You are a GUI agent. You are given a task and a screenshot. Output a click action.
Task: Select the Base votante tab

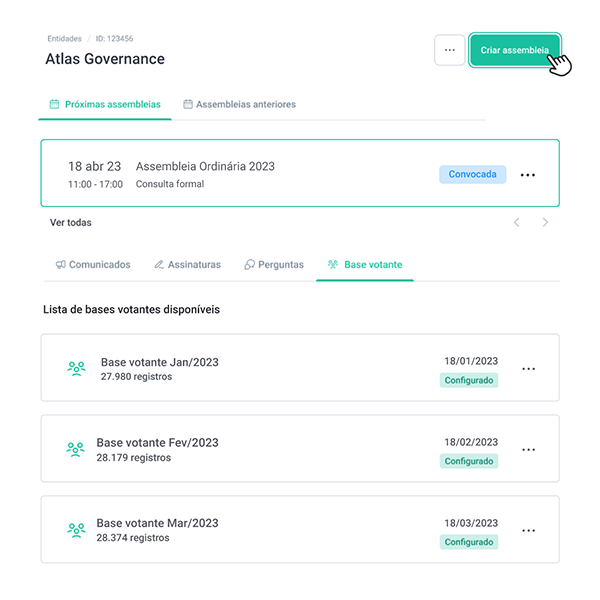(x=365, y=265)
